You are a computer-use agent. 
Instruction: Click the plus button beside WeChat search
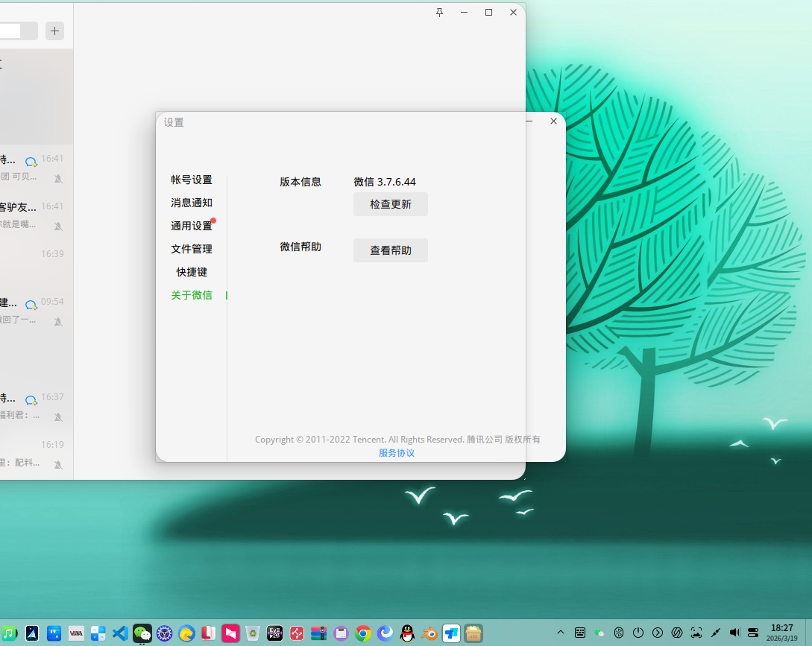tap(55, 31)
